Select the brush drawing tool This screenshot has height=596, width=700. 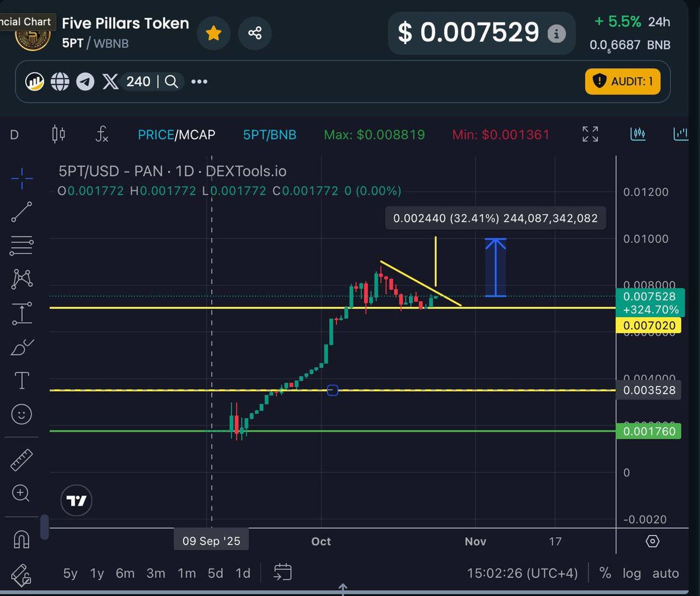[22, 348]
